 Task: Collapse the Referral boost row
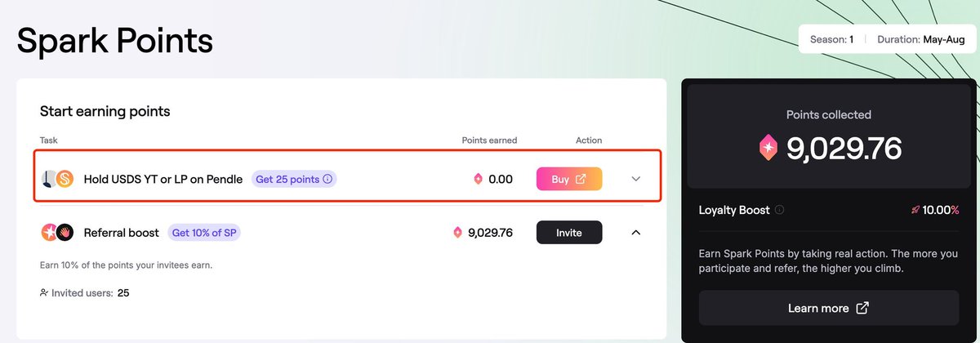click(x=636, y=233)
